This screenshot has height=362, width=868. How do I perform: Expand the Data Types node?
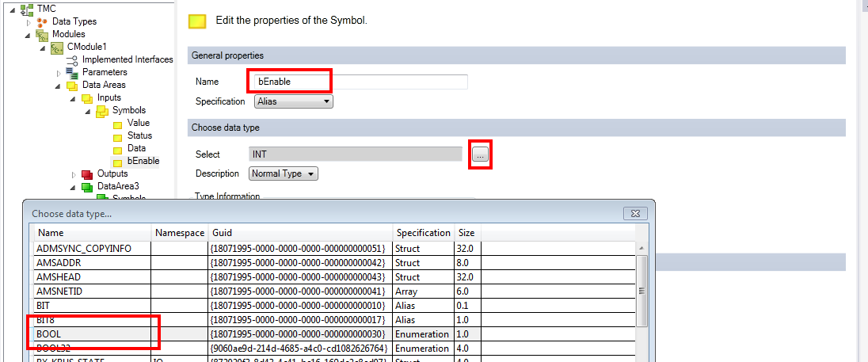[29, 21]
